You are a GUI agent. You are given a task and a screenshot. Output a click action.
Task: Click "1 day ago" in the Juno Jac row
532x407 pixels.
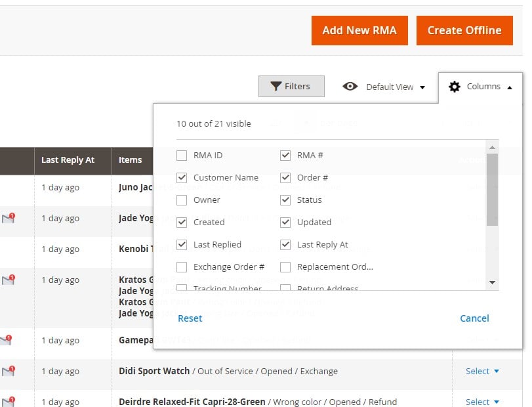(60, 187)
